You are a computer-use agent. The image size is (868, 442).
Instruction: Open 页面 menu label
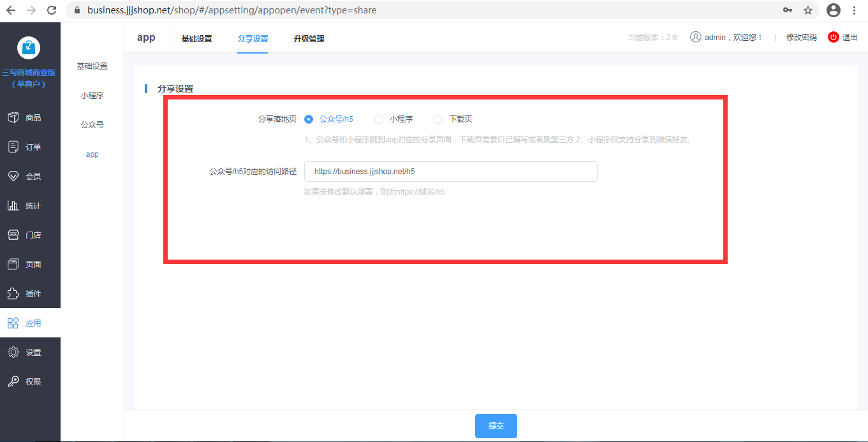(33, 264)
